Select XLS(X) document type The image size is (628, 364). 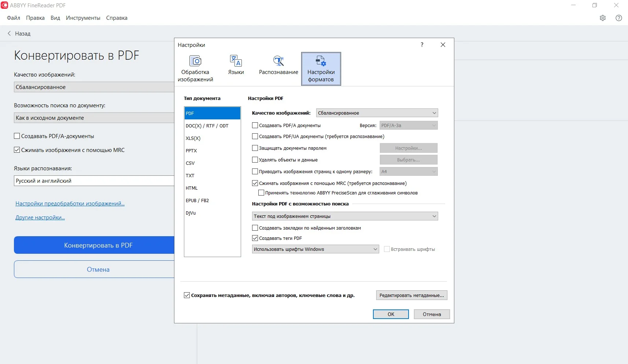click(213, 138)
